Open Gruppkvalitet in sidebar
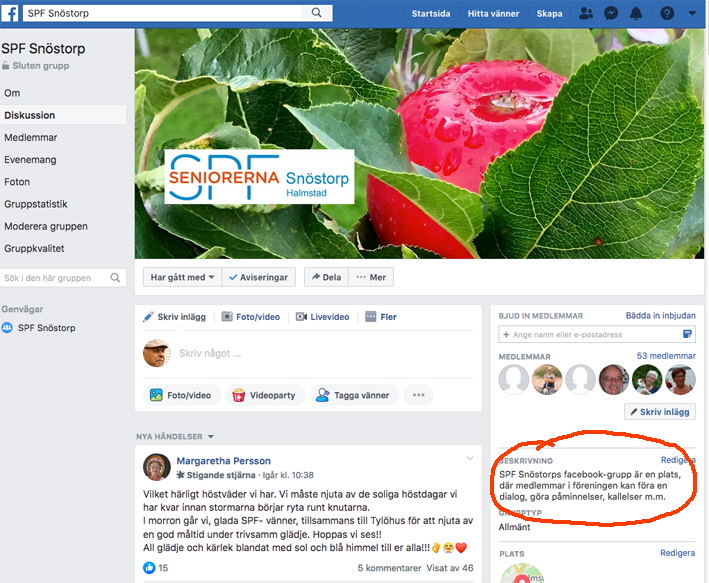Viewport: 709px width, 583px height. pyautogui.click(x=34, y=248)
